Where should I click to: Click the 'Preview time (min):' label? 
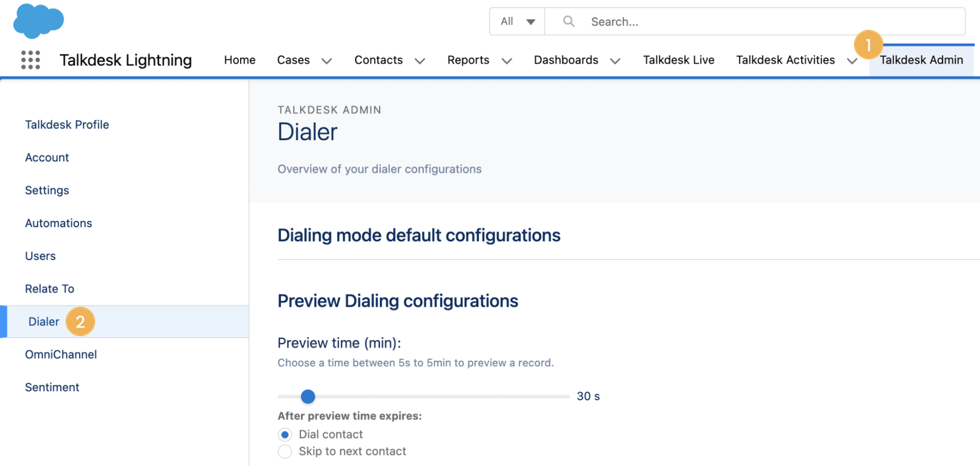(x=339, y=343)
